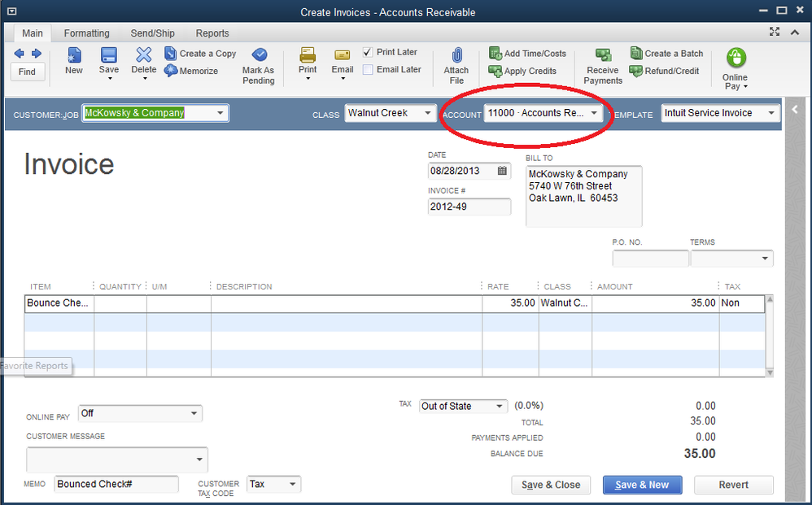Toggle full-screen expand icon in ribbon corner
The image size is (812, 505).
(x=775, y=32)
